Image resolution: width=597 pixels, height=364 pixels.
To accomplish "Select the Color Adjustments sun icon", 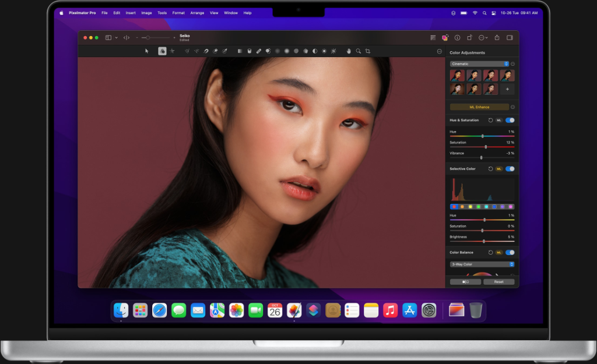I will click(324, 51).
